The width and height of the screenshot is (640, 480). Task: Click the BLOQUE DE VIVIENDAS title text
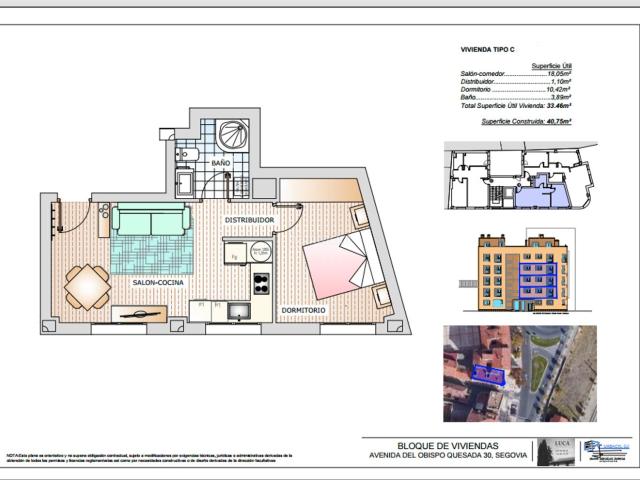coord(446,445)
